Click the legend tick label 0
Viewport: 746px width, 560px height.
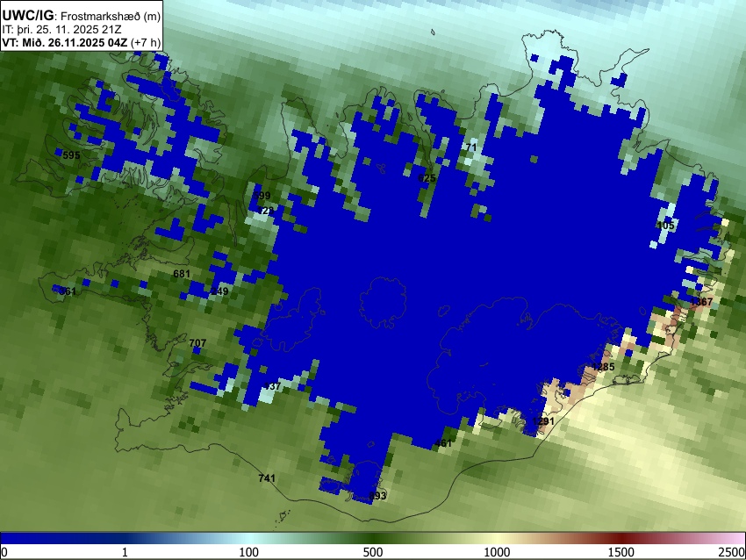(x=4, y=552)
